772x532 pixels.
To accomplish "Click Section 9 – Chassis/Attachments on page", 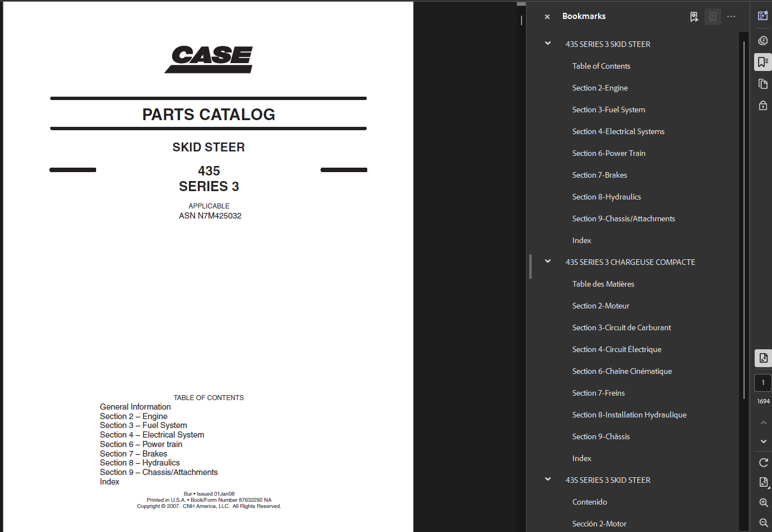I will (x=159, y=472).
